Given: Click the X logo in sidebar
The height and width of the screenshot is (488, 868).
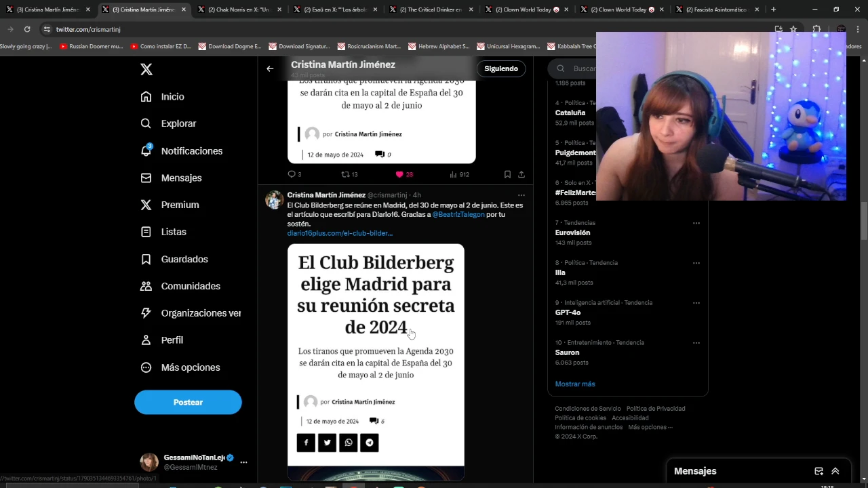Looking at the screenshot, I should [x=146, y=69].
